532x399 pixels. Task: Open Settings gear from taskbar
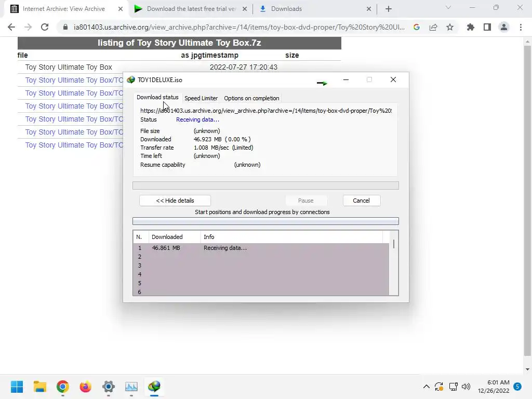(x=109, y=387)
